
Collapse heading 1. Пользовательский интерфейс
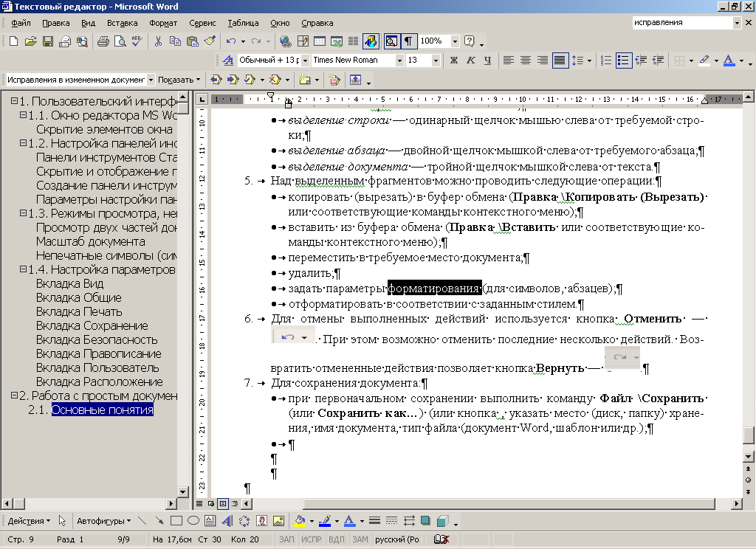pos(15,101)
